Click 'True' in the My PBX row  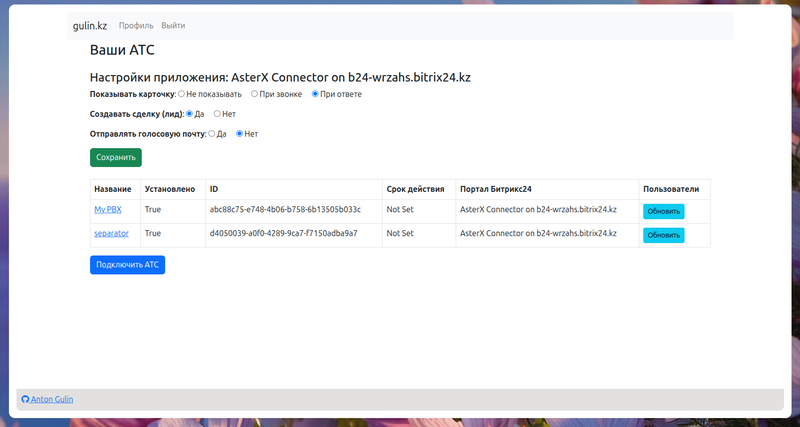point(153,209)
